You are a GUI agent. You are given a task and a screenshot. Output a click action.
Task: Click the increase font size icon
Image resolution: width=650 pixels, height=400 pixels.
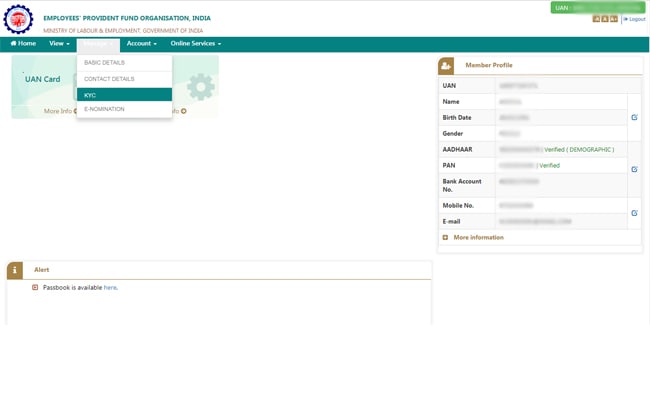[x=612, y=19]
